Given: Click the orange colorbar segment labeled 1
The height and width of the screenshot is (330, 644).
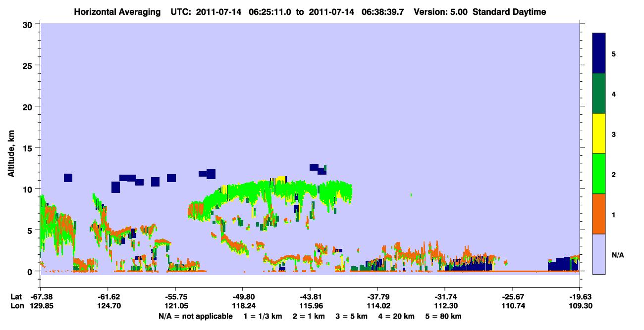Looking at the screenshot, I should coord(599,214).
